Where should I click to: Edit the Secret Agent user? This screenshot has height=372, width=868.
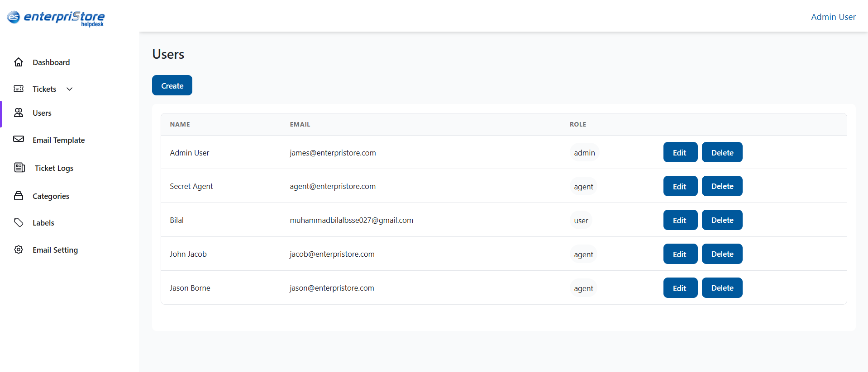680,186
